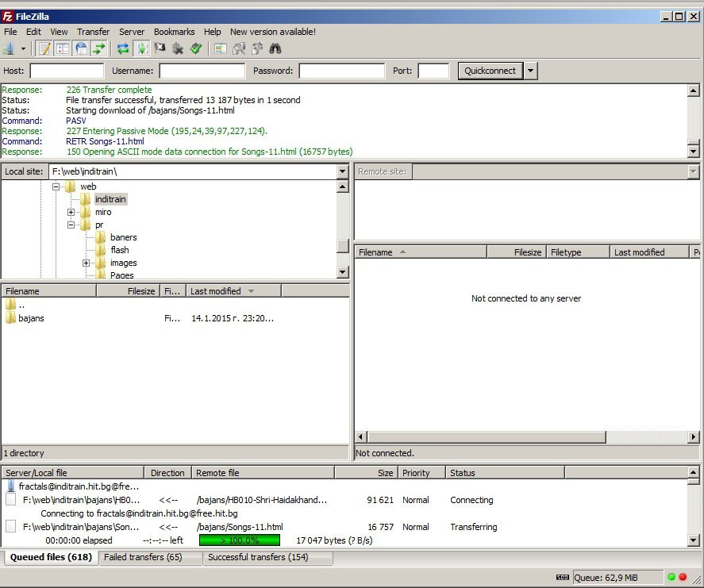Open the Local site path dropdown
704x588 pixels.
tap(342, 171)
